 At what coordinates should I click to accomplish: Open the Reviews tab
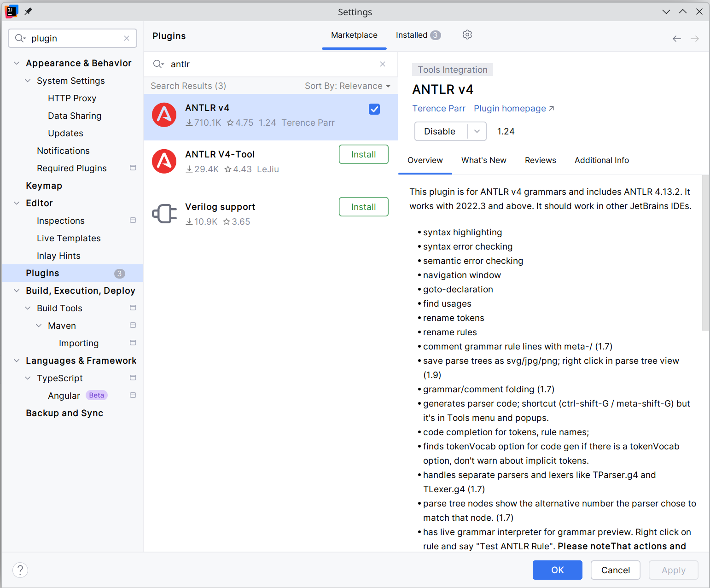(x=540, y=160)
